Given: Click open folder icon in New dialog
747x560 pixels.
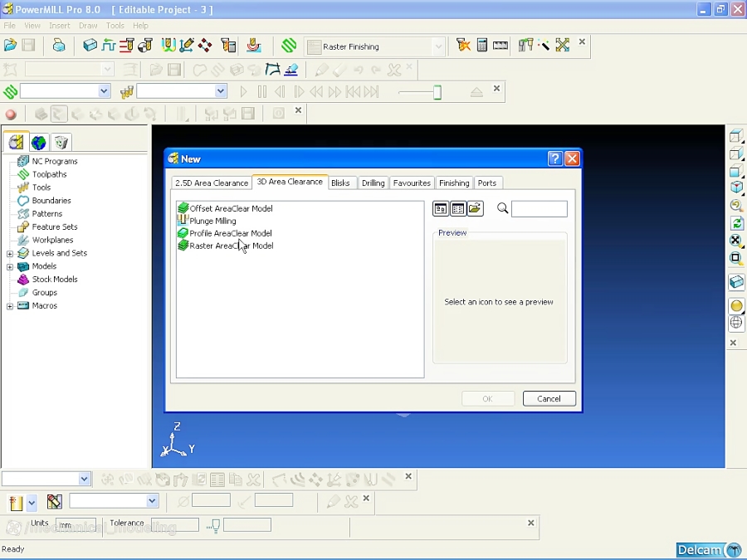Looking at the screenshot, I should tap(475, 209).
